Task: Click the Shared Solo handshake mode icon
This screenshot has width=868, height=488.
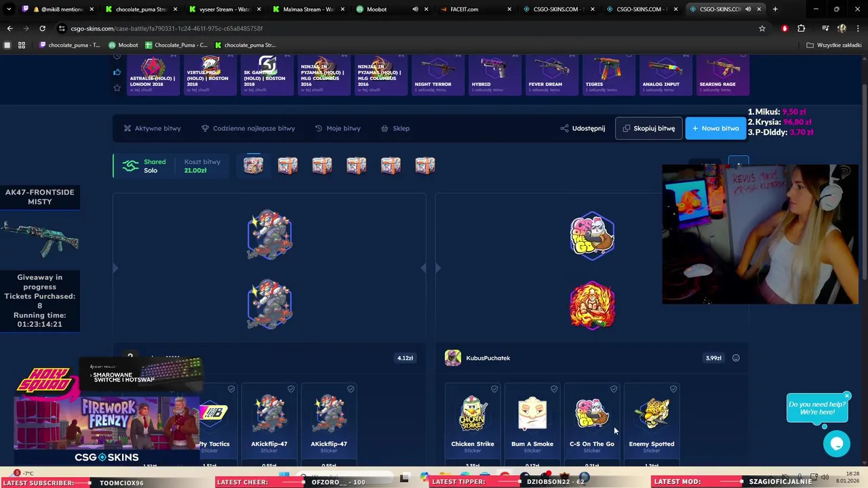Action: coord(130,165)
